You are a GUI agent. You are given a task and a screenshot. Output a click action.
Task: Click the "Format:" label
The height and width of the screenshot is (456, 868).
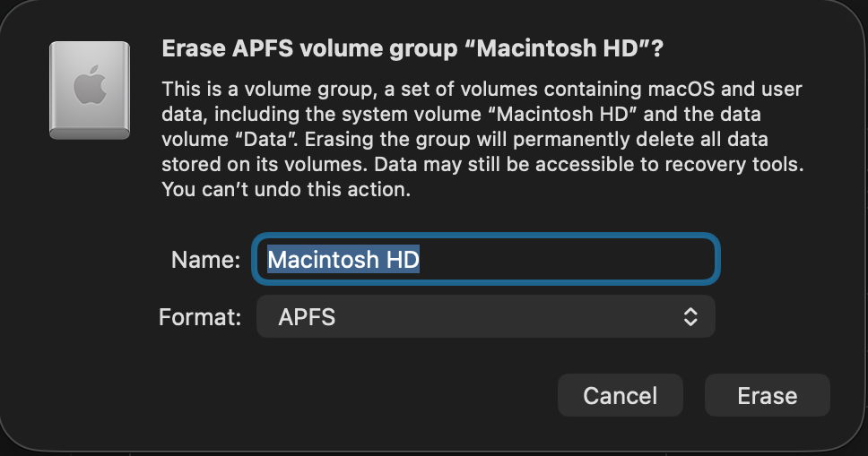click(x=200, y=317)
